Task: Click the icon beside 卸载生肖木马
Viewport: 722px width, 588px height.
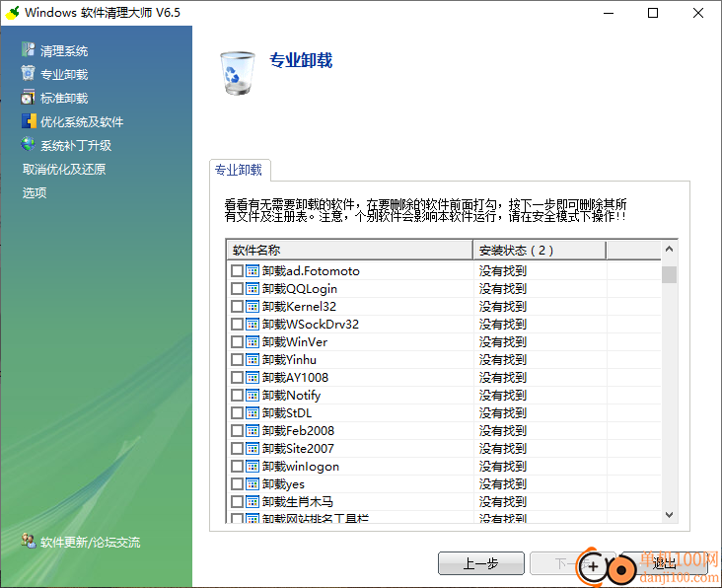Action: (253, 502)
